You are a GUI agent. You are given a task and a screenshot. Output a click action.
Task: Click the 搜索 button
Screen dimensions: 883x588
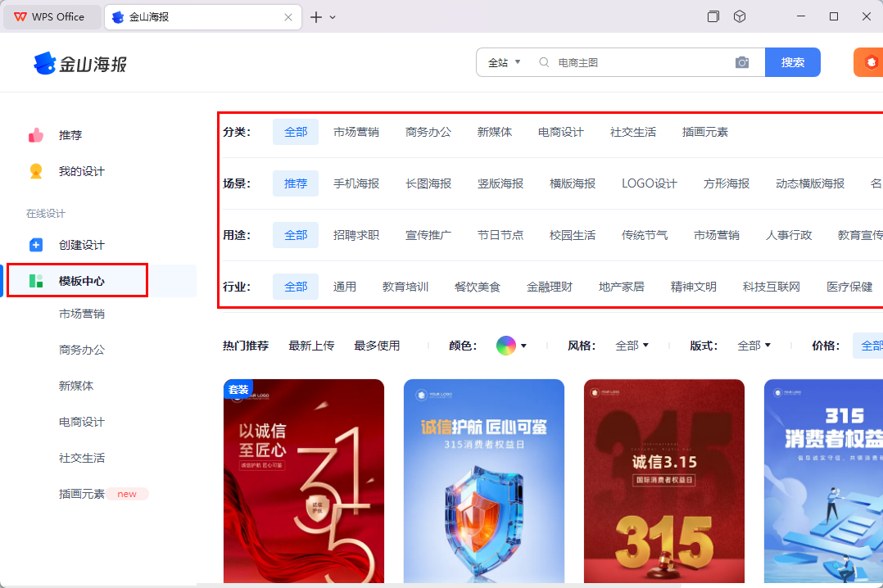(792, 61)
